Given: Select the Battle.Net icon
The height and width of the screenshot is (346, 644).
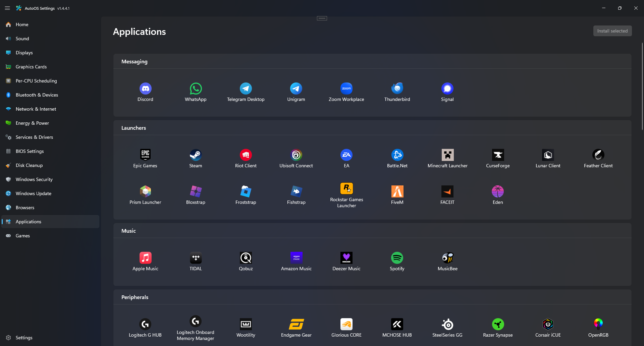Looking at the screenshot, I should click(x=397, y=155).
